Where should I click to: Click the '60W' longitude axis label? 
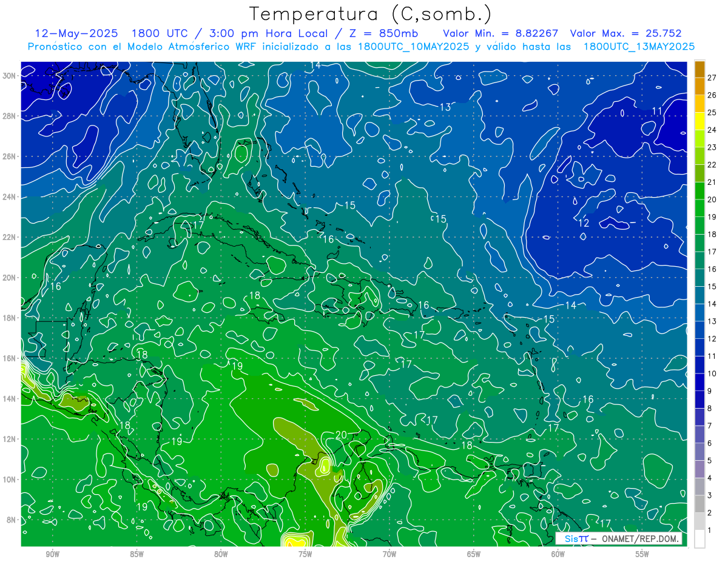click(558, 554)
